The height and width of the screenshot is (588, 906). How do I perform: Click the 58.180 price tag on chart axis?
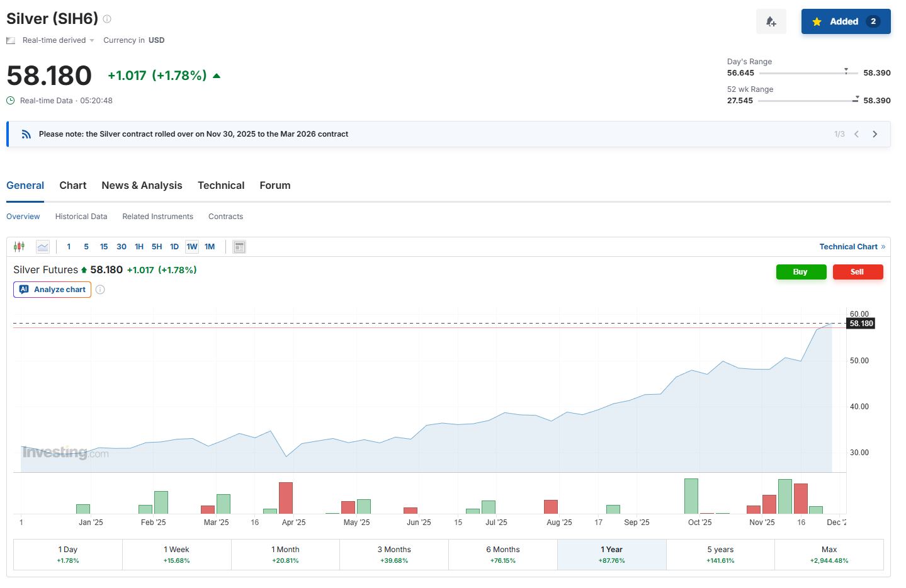click(861, 324)
